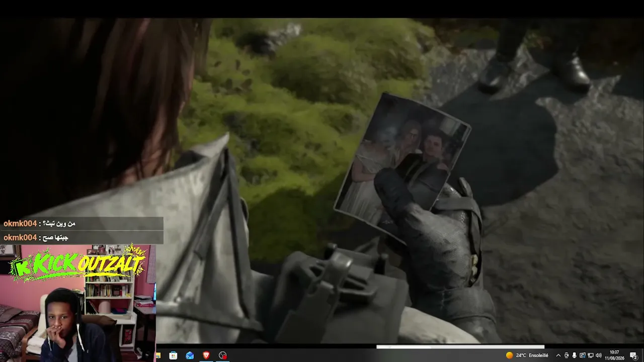Open the microphone tray icon

(574, 355)
